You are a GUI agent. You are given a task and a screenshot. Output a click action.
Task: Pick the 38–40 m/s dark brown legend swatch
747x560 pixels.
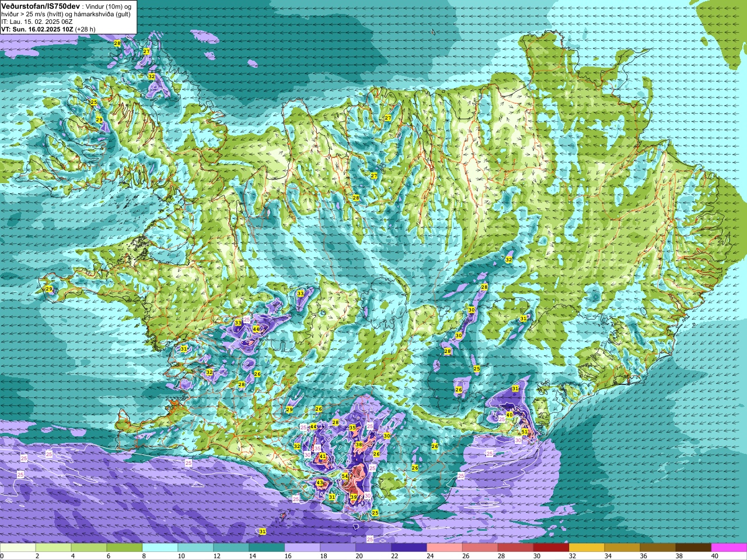click(694, 548)
